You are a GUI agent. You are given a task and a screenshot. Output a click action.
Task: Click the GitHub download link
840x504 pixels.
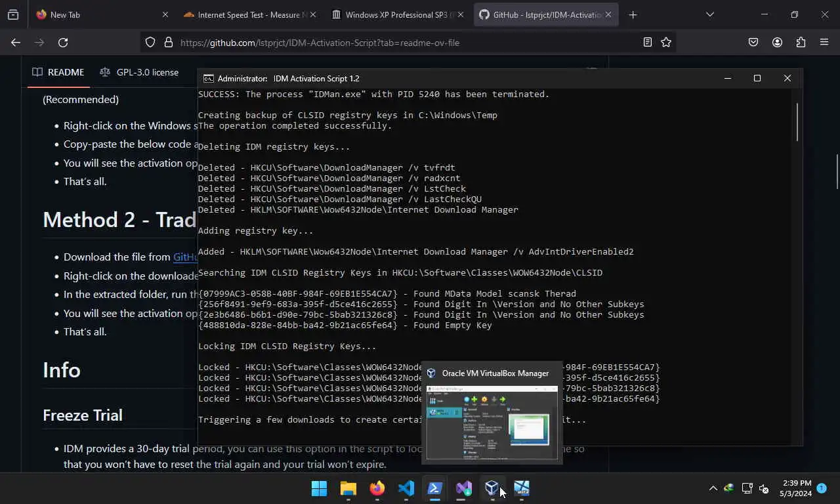(186, 257)
